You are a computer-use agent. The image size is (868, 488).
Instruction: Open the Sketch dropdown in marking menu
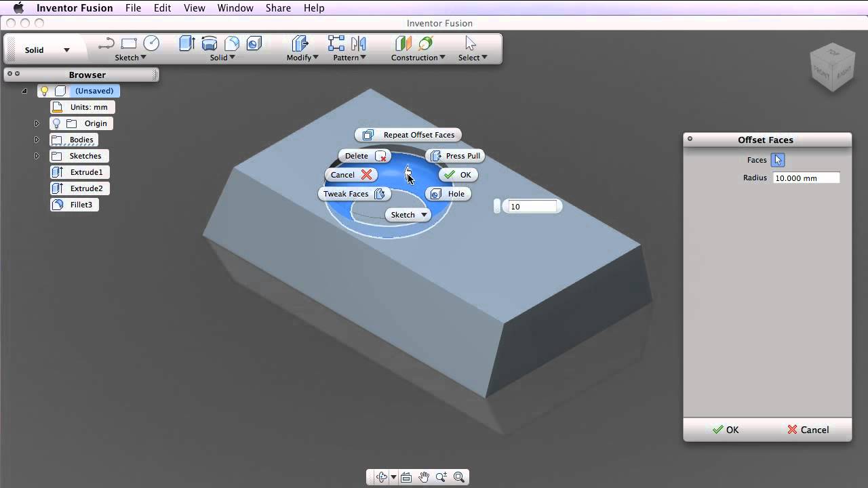[x=409, y=215]
